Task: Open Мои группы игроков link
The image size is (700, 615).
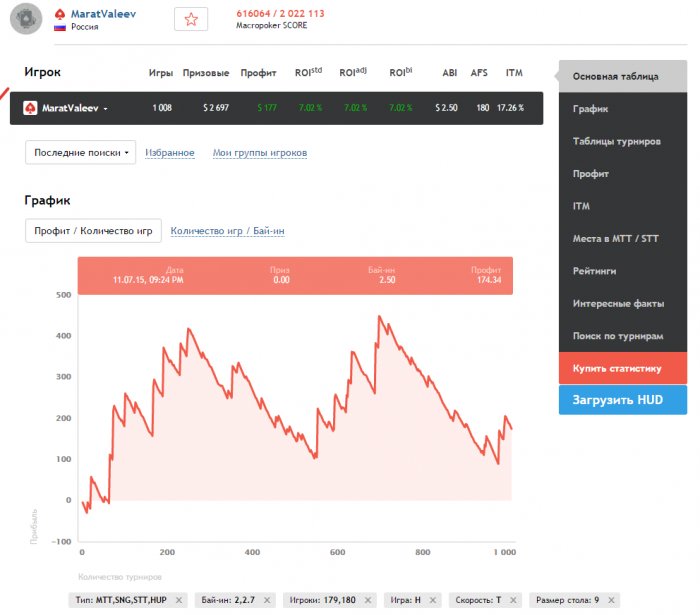Action: 260,153
